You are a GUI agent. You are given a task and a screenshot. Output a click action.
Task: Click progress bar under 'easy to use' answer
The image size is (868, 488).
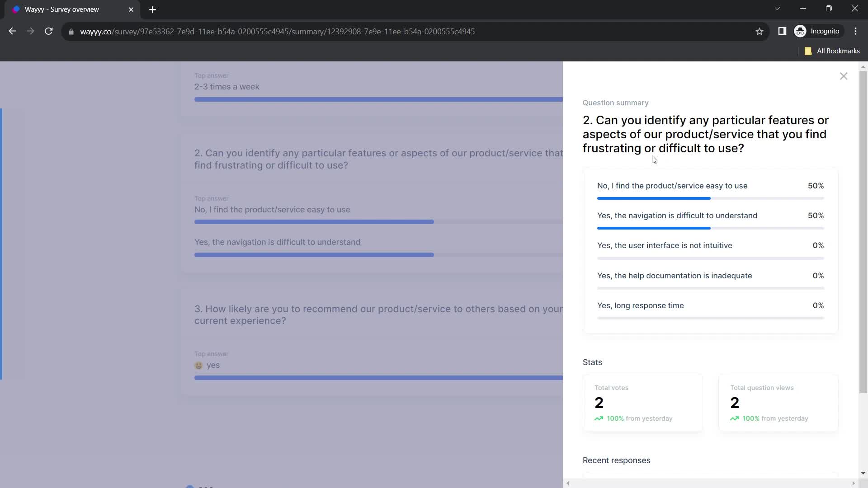pos(710,198)
